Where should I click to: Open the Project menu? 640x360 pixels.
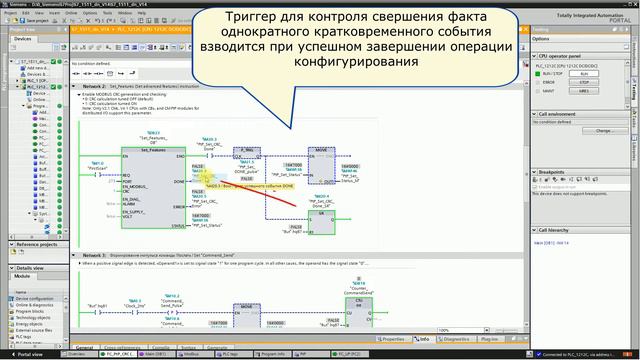10,13
